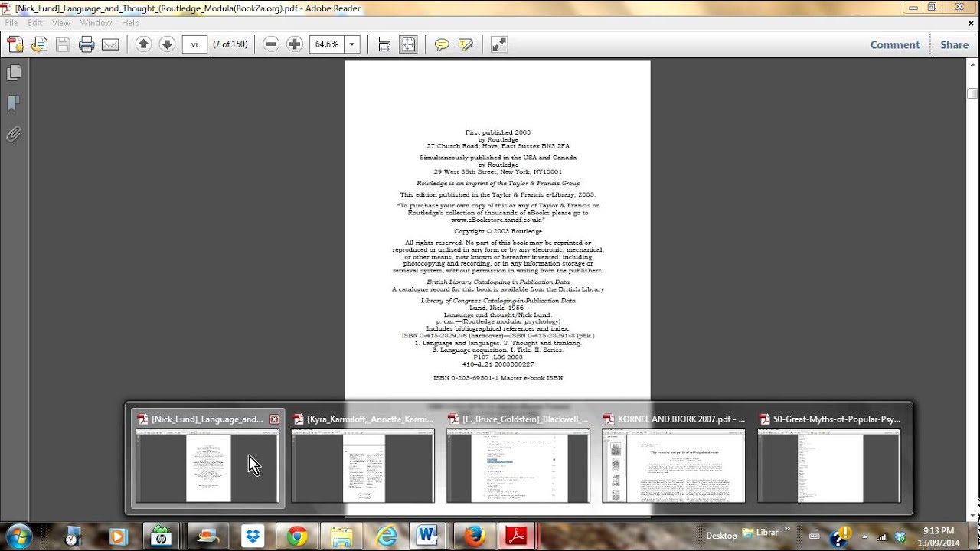Add a sticky note comment
Image resolution: width=980 pixels, height=551 pixels.
(442, 44)
